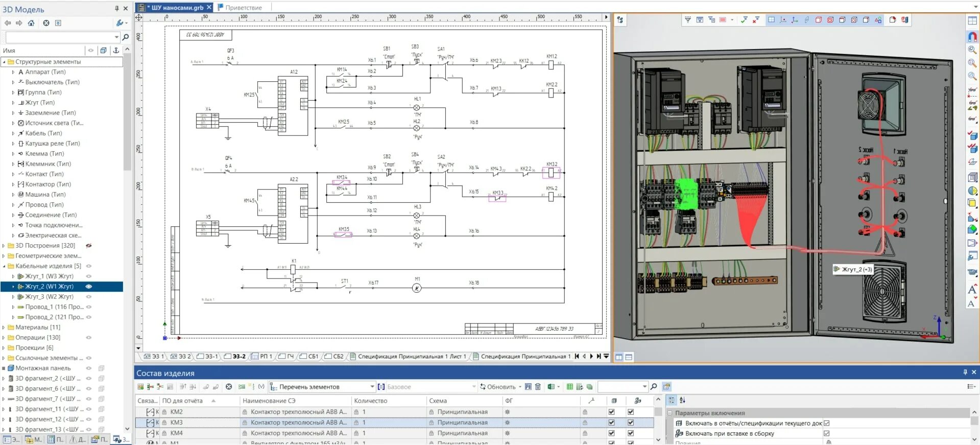Expand the Геометрические элем... tree node
The image size is (980, 445).
point(4,256)
